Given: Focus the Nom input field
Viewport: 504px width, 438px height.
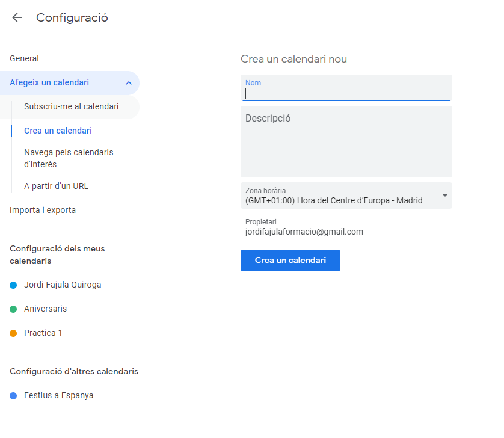Looking at the screenshot, I should 346,93.
